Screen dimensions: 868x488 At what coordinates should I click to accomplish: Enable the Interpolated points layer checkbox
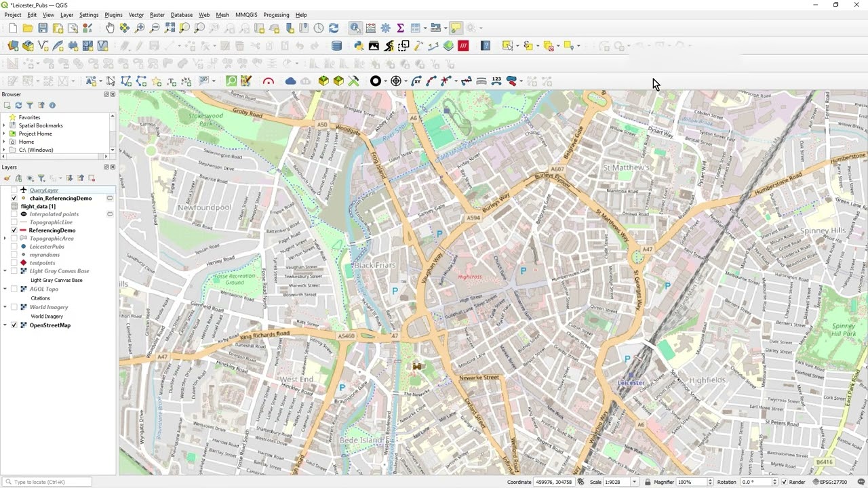pyautogui.click(x=14, y=214)
